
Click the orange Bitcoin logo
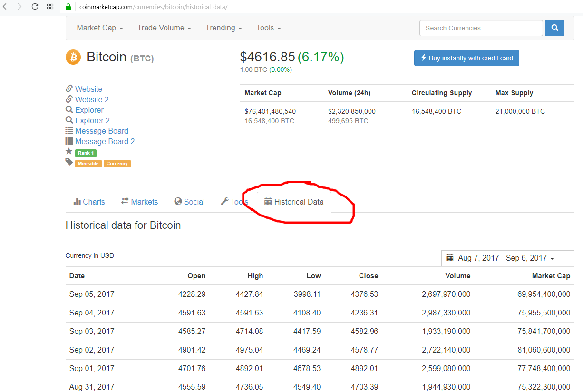tap(73, 57)
